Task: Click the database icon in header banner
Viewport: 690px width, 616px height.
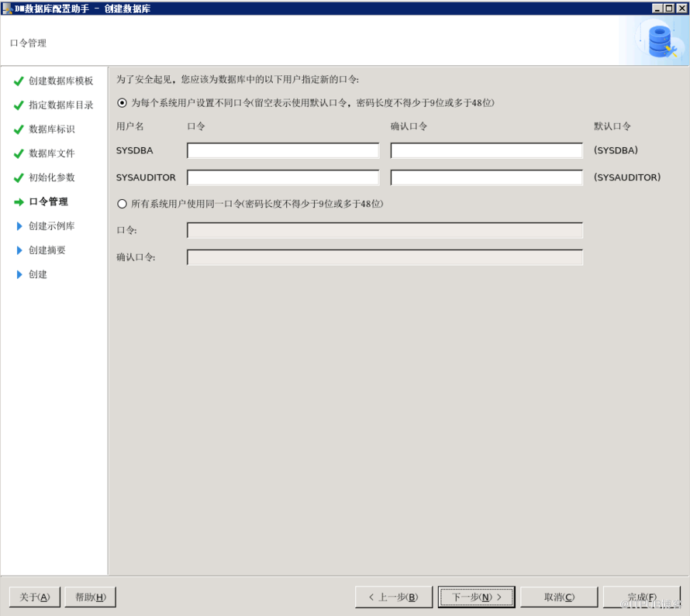Action: tap(661, 42)
